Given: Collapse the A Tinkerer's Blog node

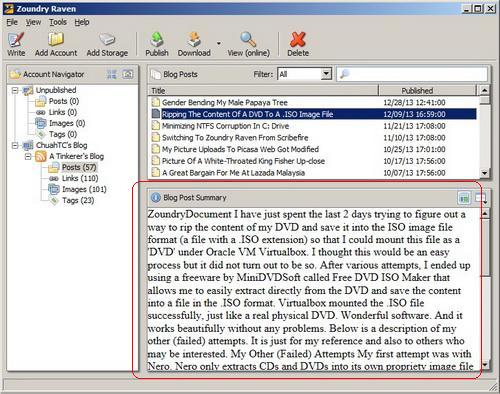Looking at the screenshot, I should [28, 156].
